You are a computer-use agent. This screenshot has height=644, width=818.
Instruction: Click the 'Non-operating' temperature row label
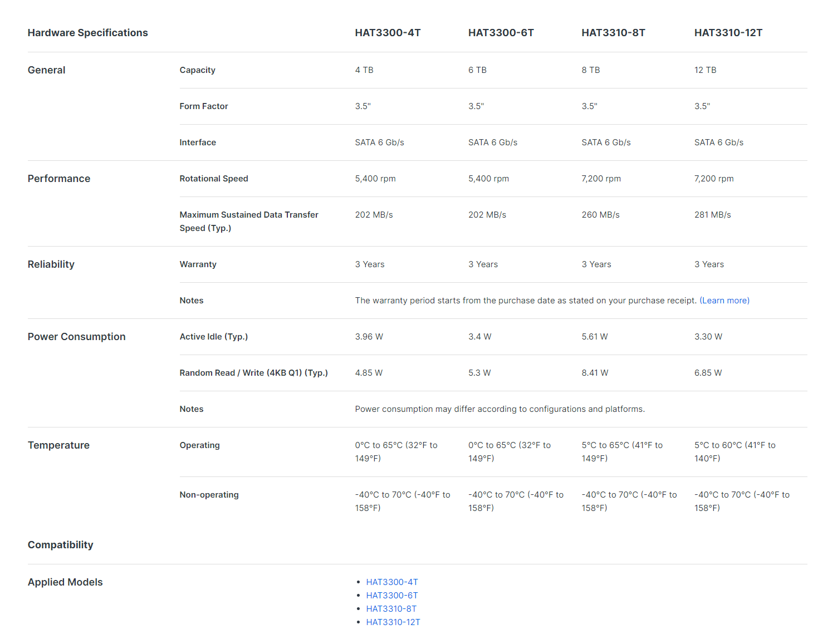[209, 495]
